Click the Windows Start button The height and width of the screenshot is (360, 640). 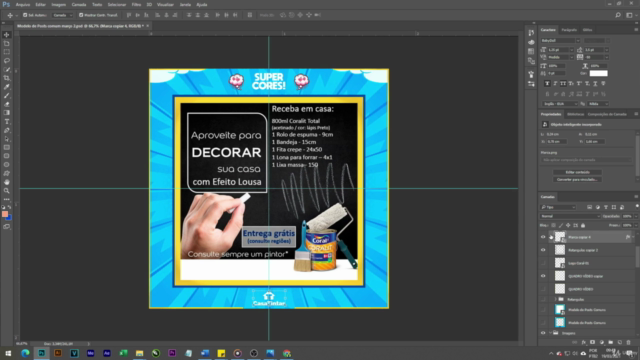coord(8,353)
